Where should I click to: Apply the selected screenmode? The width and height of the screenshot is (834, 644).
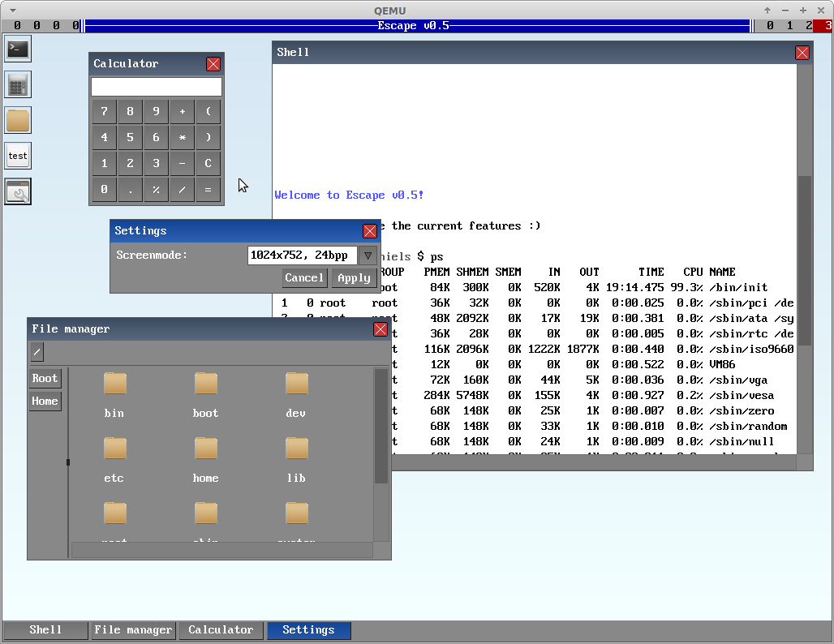click(354, 277)
